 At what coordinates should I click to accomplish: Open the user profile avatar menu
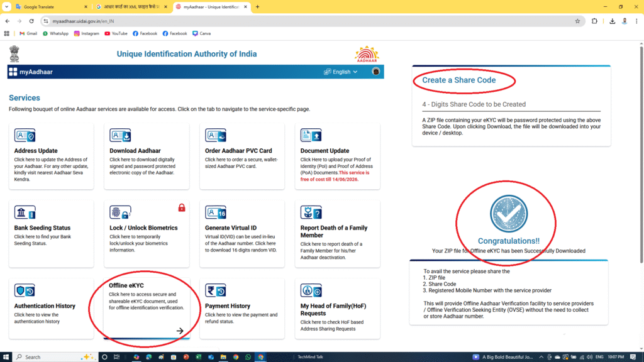click(x=376, y=72)
